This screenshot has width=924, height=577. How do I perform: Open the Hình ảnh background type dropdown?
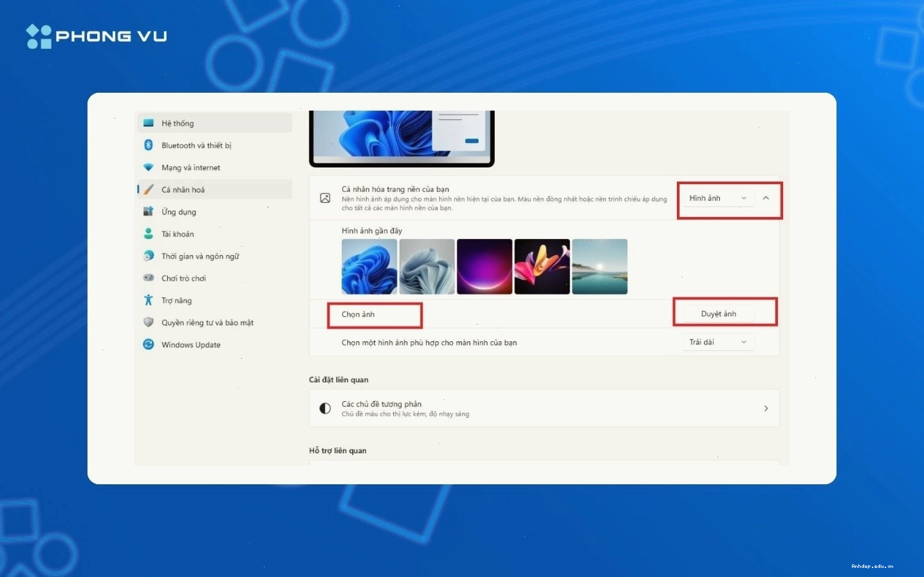coord(718,198)
